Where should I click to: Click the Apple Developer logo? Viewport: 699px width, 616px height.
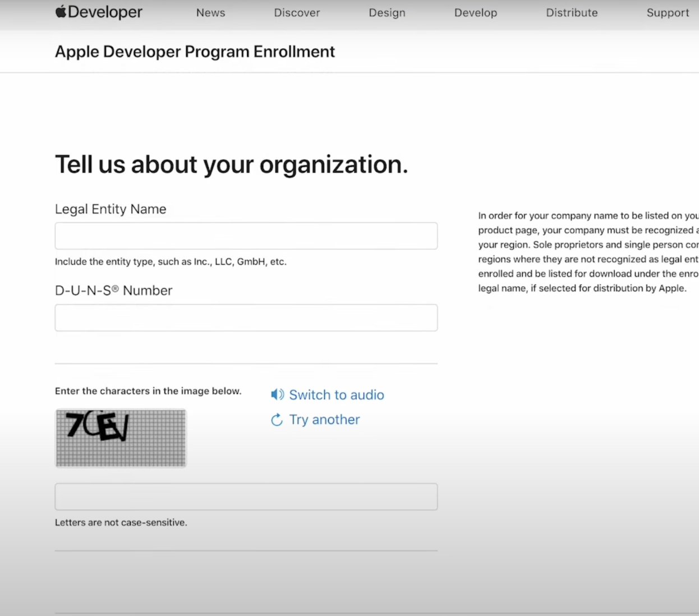click(x=99, y=12)
